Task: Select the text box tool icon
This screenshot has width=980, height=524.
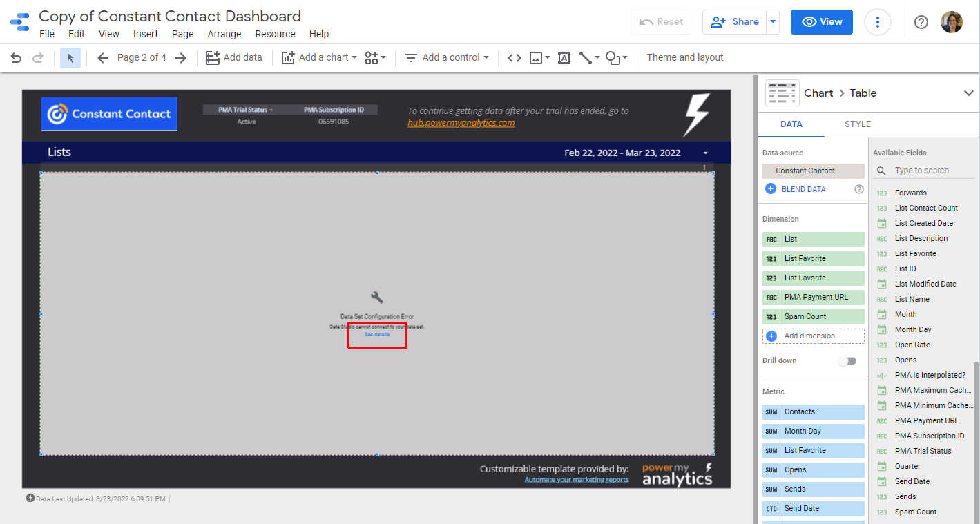Action: 564,58
